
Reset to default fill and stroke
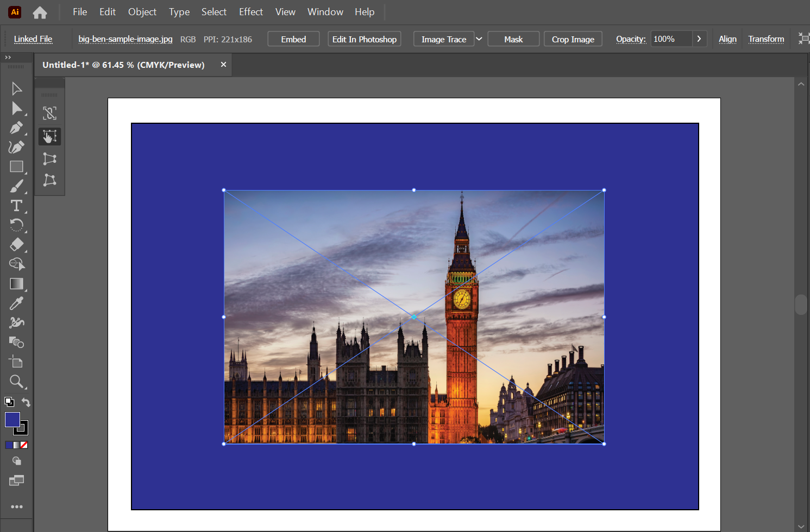9,402
